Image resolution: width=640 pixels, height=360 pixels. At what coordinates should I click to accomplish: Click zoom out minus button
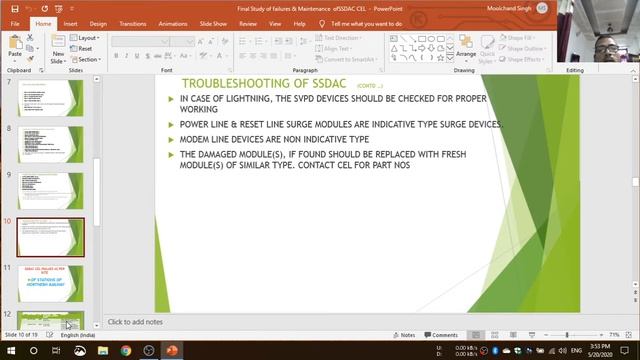[546, 335]
